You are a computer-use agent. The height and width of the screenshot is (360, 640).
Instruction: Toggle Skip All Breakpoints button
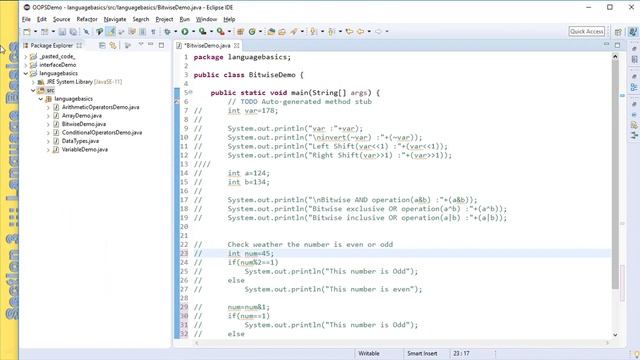click(x=87, y=31)
